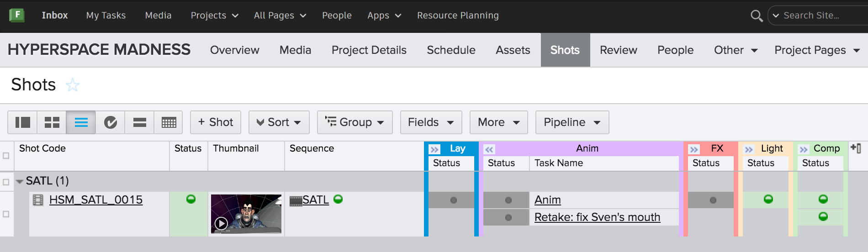Select the HSM_SATL_0015 row checkbox
The image size is (868, 252).
pos(6,214)
